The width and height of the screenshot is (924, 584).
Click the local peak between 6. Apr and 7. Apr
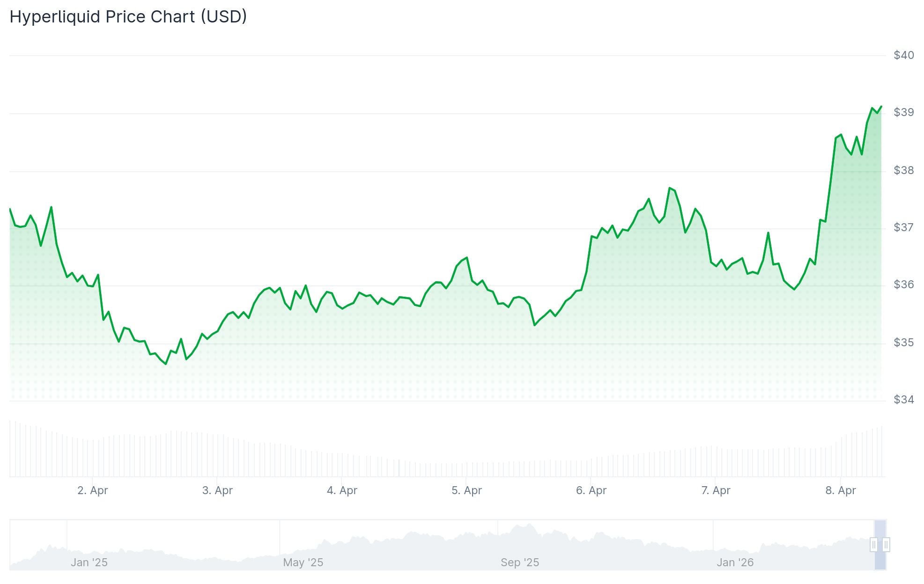(670, 186)
